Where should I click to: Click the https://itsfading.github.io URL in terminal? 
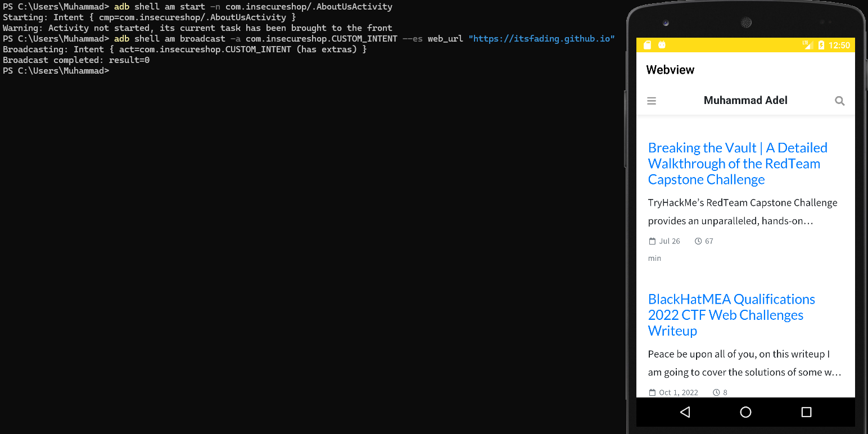pos(541,39)
